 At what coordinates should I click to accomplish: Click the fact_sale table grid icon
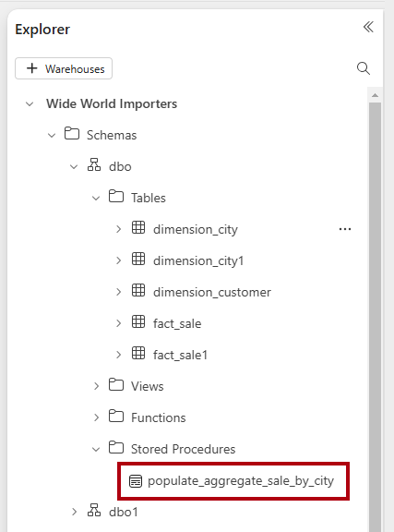[138, 321]
